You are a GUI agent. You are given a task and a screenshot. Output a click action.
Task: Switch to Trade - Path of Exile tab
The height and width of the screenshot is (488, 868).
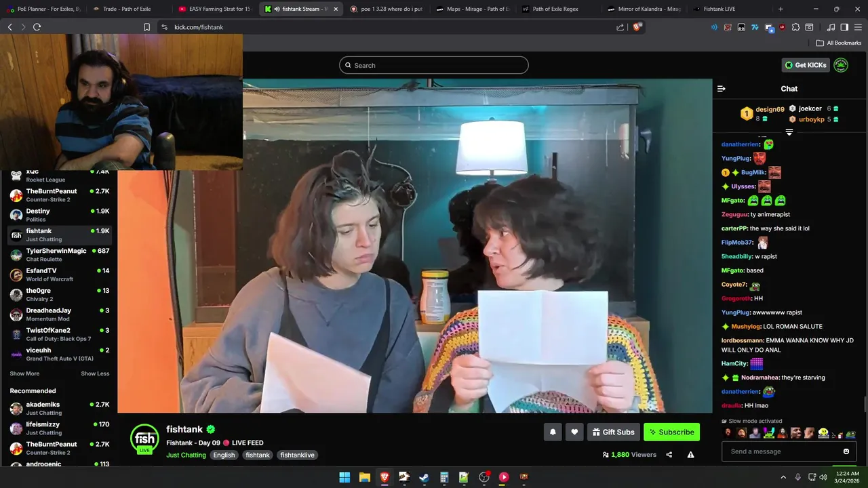point(129,9)
